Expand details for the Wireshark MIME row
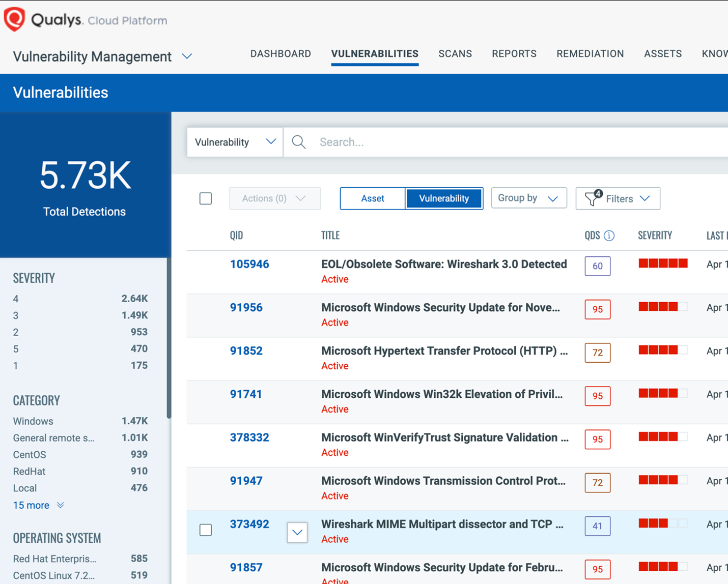Image resolution: width=728 pixels, height=584 pixels. click(297, 533)
